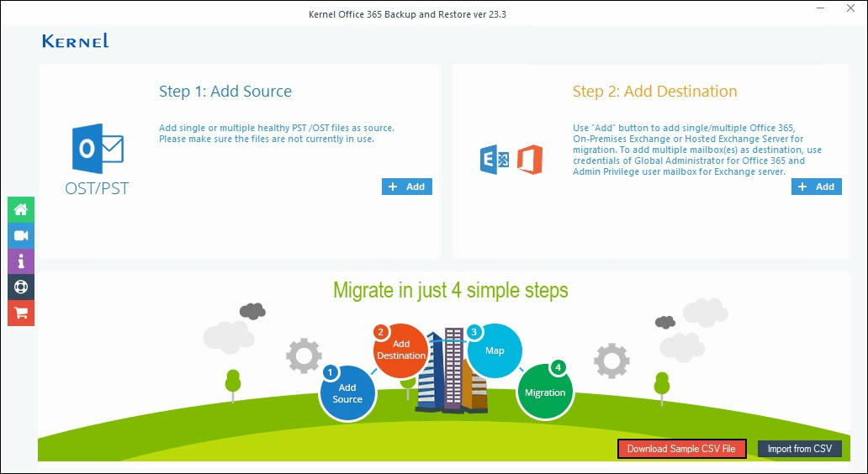Download Sample CSV File
868x474 pixels.
point(682,449)
